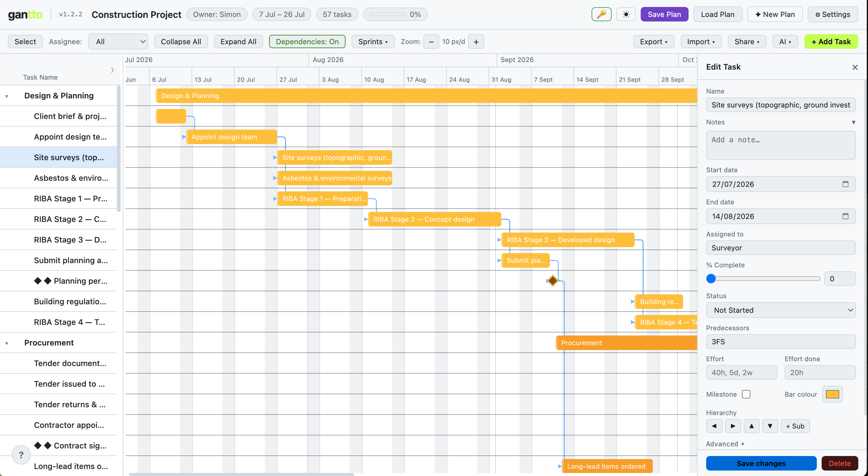Open the Status Not Started dropdown

point(780,310)
